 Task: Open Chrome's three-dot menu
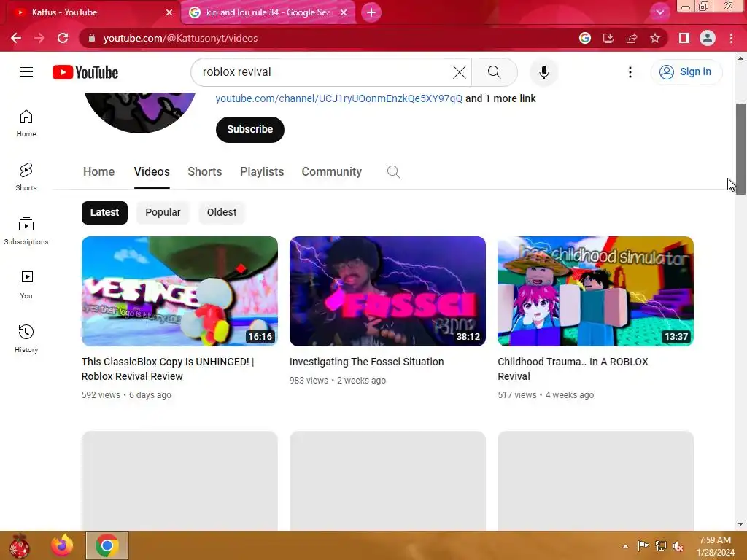pos(731,38)
